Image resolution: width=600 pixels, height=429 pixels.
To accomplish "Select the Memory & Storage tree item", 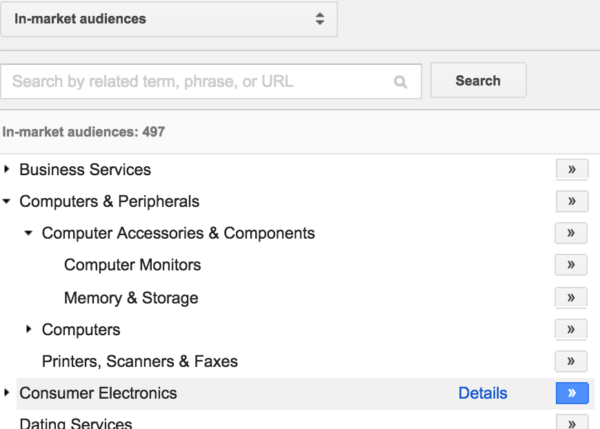I will (131, 298).
